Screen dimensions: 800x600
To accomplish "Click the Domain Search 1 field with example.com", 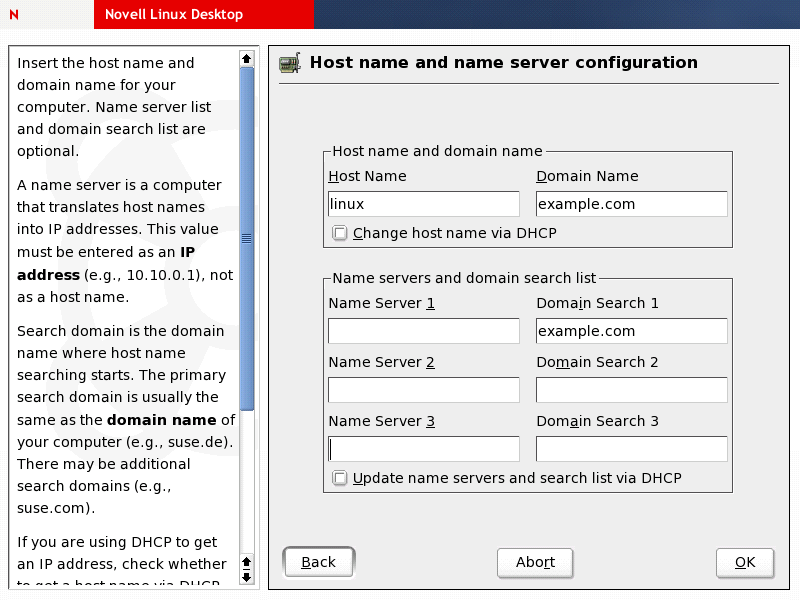I will point(632,331).
